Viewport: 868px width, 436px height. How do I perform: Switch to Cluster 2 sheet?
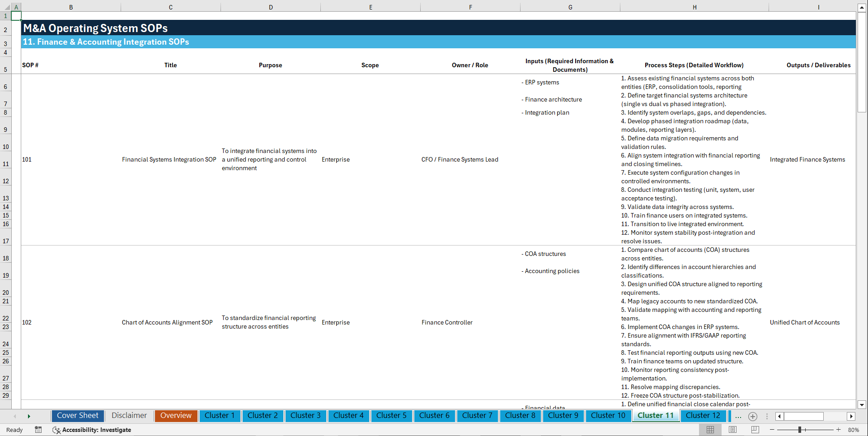click(263, 416)
